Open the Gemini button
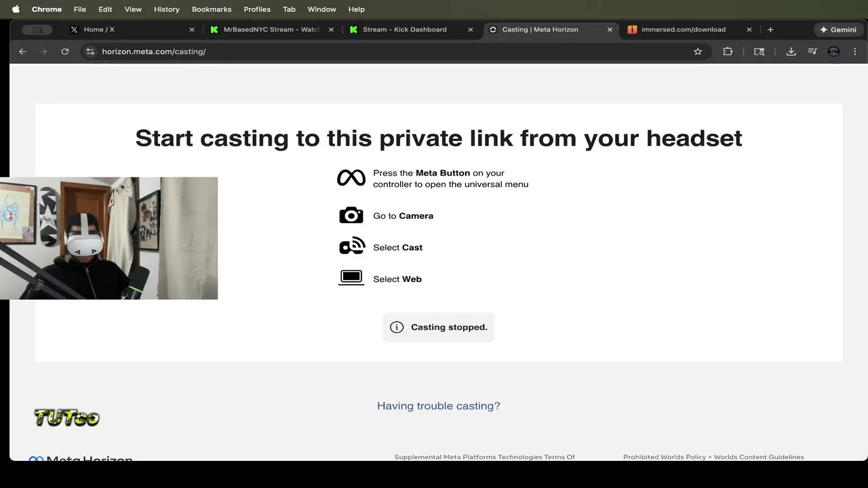The height and width of the screenshot is (488, 868). (x=838, y=30)
